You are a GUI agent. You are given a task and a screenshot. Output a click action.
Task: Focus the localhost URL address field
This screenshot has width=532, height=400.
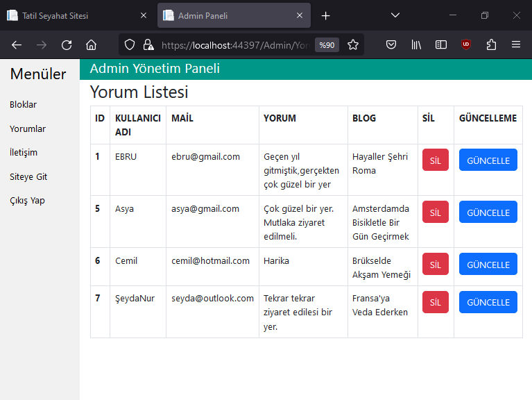click(235, 45)
